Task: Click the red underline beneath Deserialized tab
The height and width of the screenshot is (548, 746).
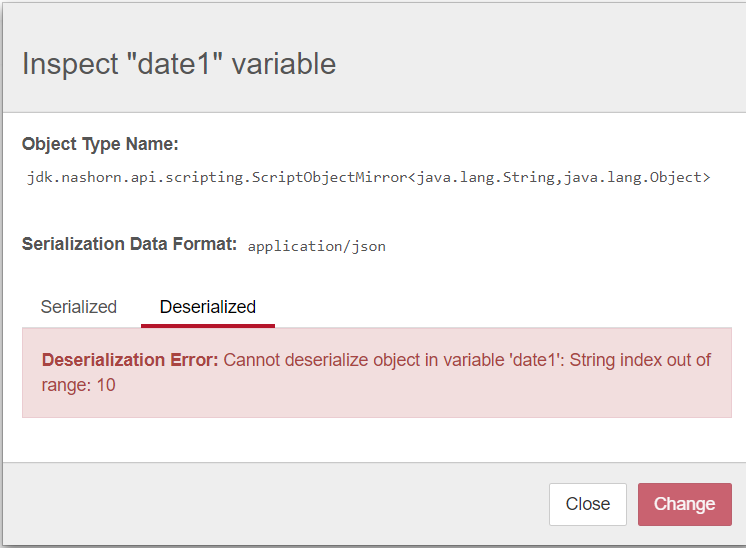Action: (208, 326)
